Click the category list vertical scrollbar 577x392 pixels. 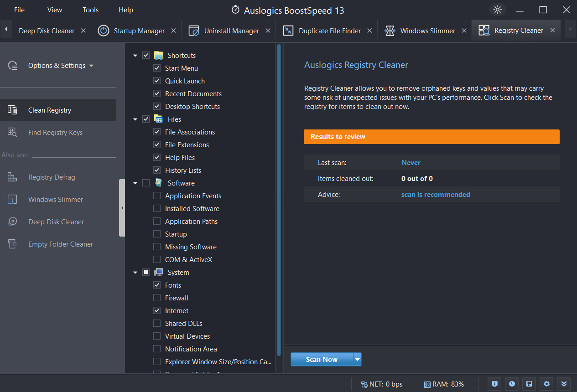(x=279, y=200)
